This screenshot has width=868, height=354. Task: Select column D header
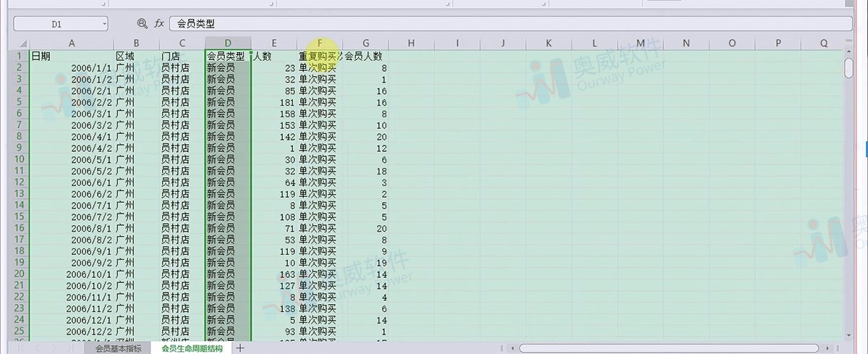[228, 43]
